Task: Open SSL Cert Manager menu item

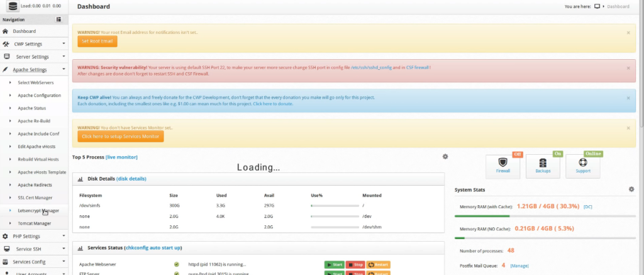Action: click(x=35, y=198)
